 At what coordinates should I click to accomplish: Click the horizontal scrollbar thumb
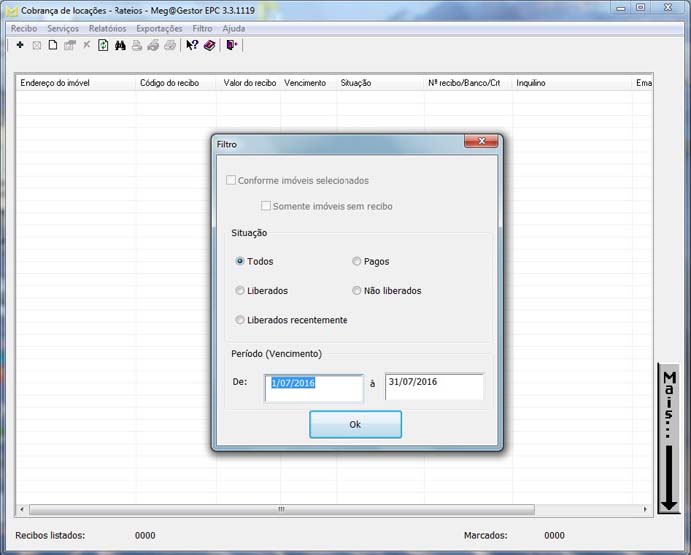click(x=279, y=509)
